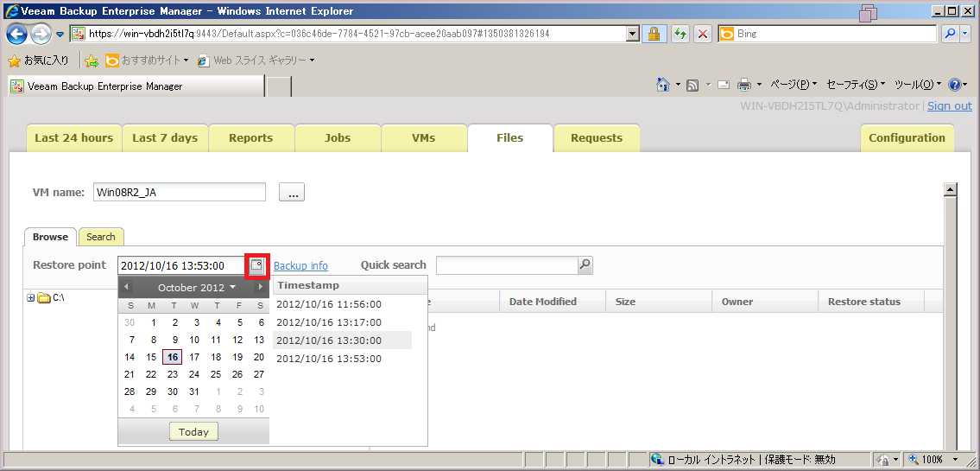Click the IE Forward navigation button

41,34
